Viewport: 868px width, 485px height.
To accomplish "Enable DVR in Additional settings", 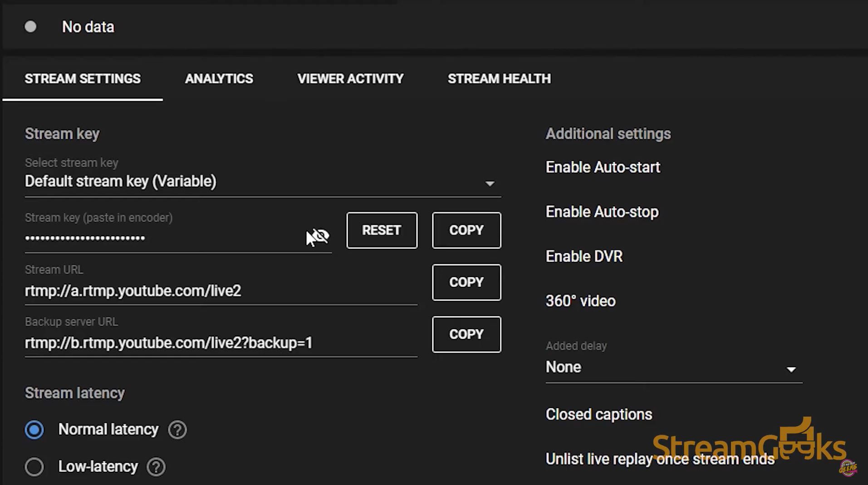I will [x=584, y=256].
